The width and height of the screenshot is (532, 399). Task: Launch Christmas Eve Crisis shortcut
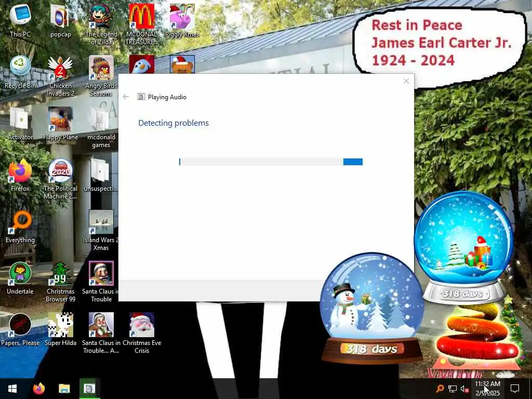[142, 333]
